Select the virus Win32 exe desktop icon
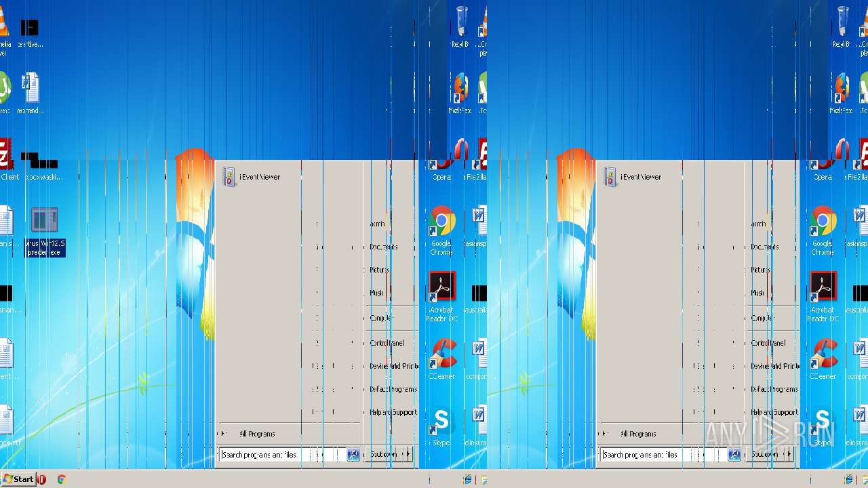868x488 pixels. (45, 231)
